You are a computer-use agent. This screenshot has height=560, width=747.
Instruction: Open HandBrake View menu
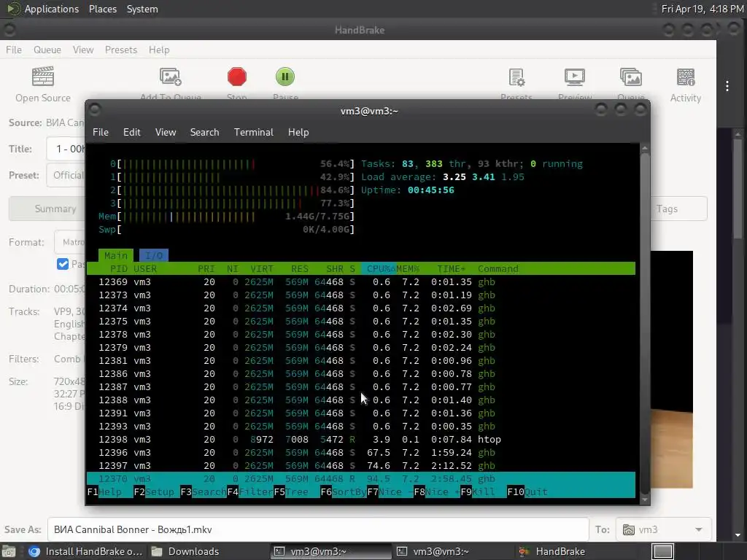83,50
